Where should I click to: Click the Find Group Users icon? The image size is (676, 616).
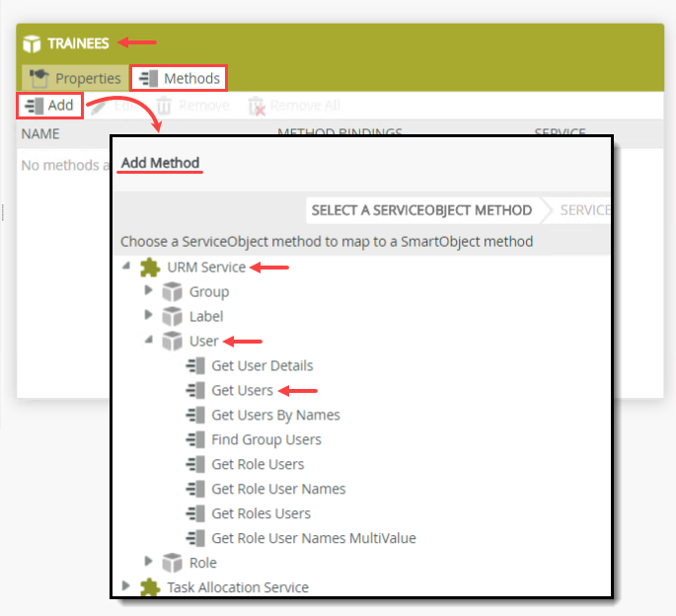pos(195,439)
